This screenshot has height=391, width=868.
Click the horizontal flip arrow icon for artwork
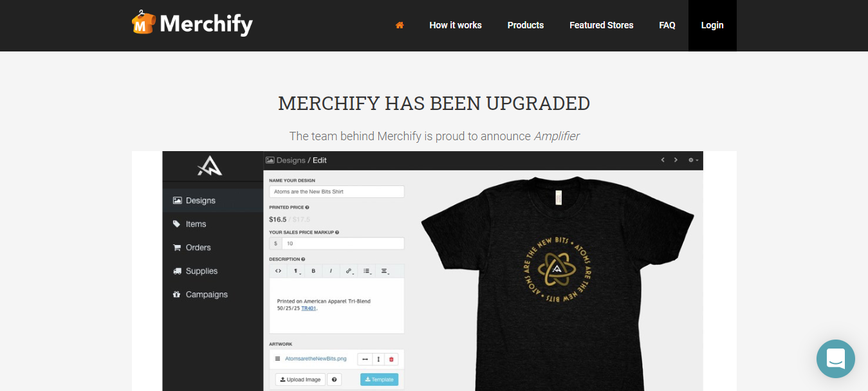[x=364, y=359]
